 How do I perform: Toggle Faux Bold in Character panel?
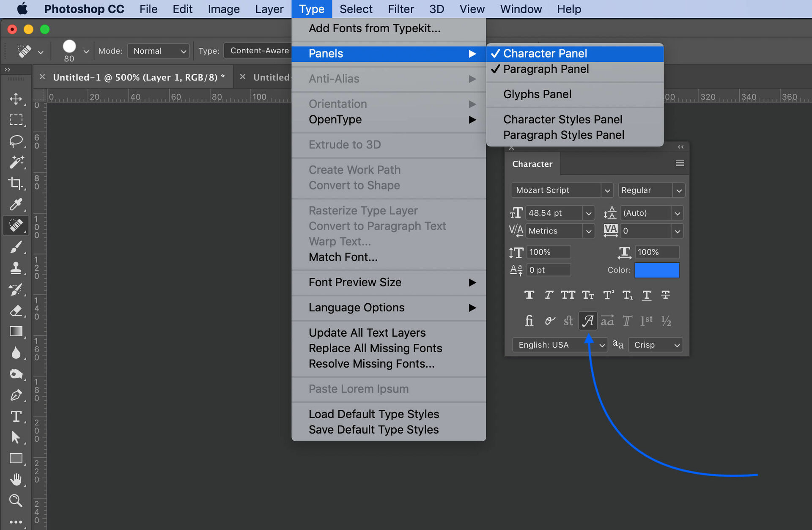coord(529,295)
